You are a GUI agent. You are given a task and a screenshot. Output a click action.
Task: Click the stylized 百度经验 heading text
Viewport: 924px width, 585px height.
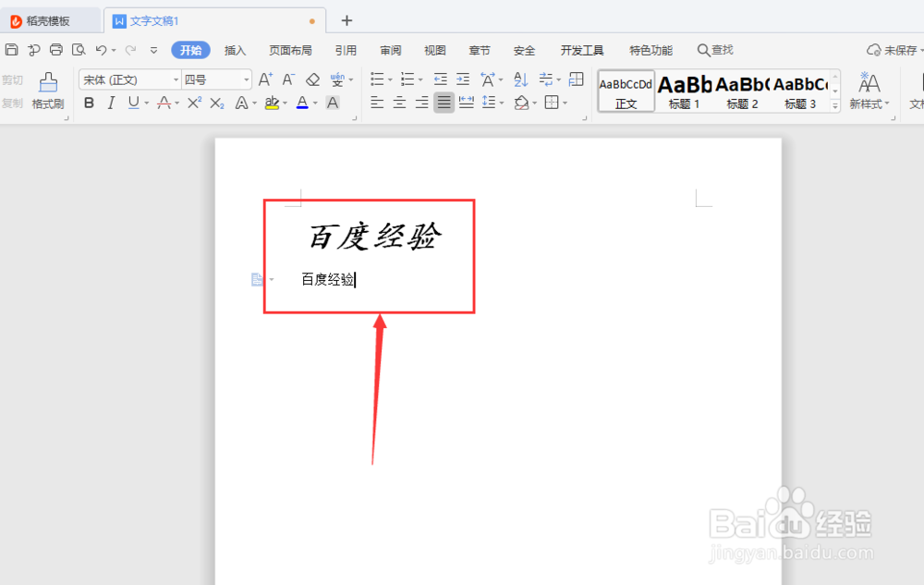375,238
